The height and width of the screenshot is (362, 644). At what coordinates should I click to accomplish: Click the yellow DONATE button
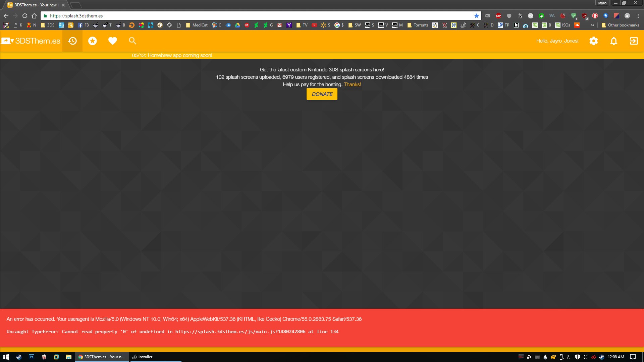tap(322, 94)
